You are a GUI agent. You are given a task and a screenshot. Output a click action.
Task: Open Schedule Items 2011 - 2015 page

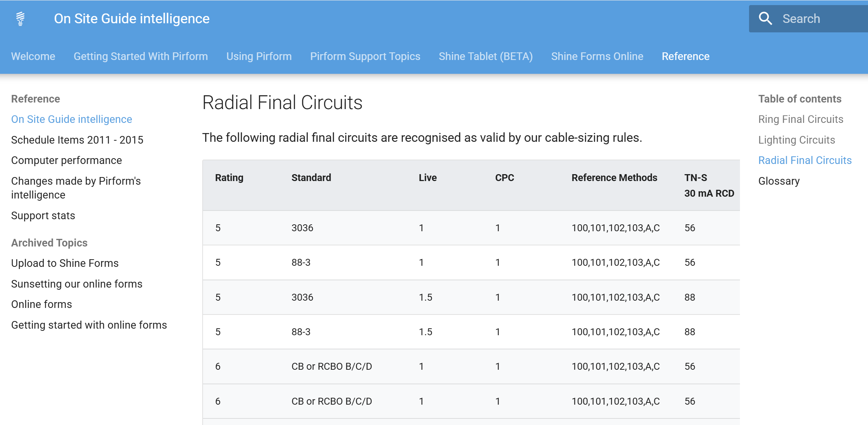click(77, 140)
